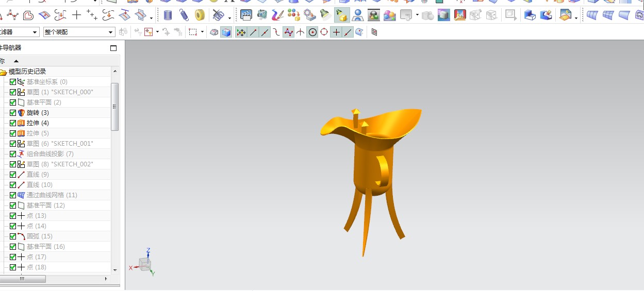Screen dimensions: 644x291
Task: Select the blue surface grid icon
Action: click(x=609, y=15)
